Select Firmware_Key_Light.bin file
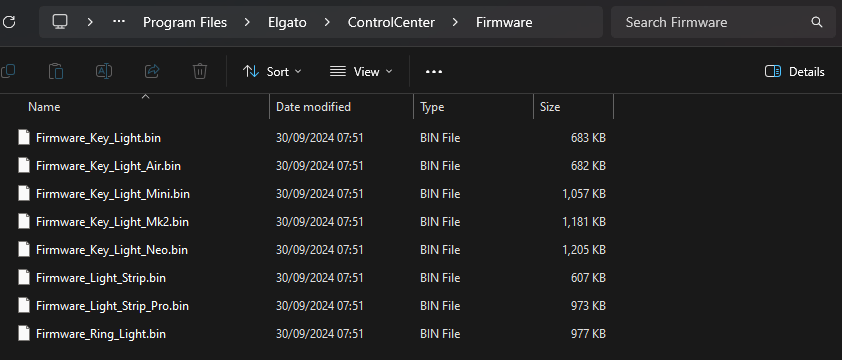 click(x=98, y=138)
